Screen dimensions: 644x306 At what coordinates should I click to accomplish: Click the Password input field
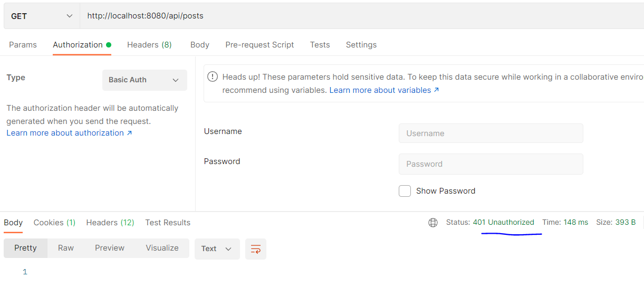(x=491, y=164)
